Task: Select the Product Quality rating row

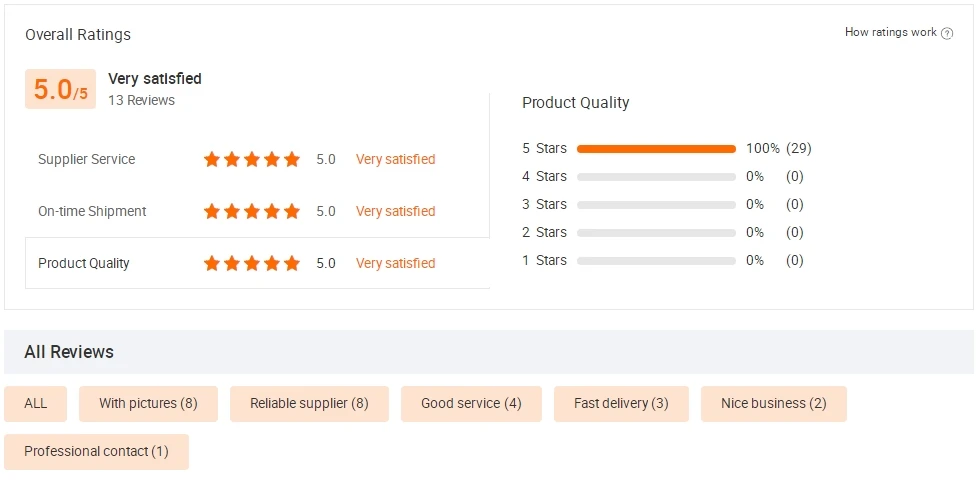Action: pyautogui.click(x=257, y=263)
